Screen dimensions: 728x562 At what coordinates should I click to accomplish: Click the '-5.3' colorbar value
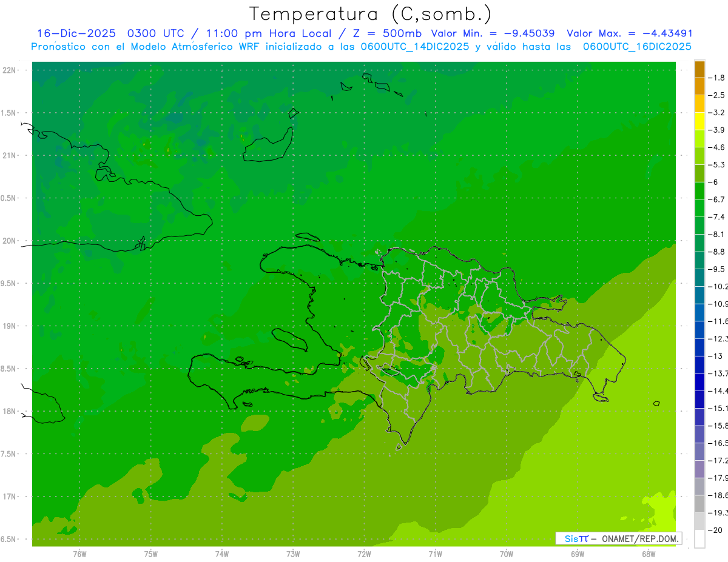tap(717, 165)
